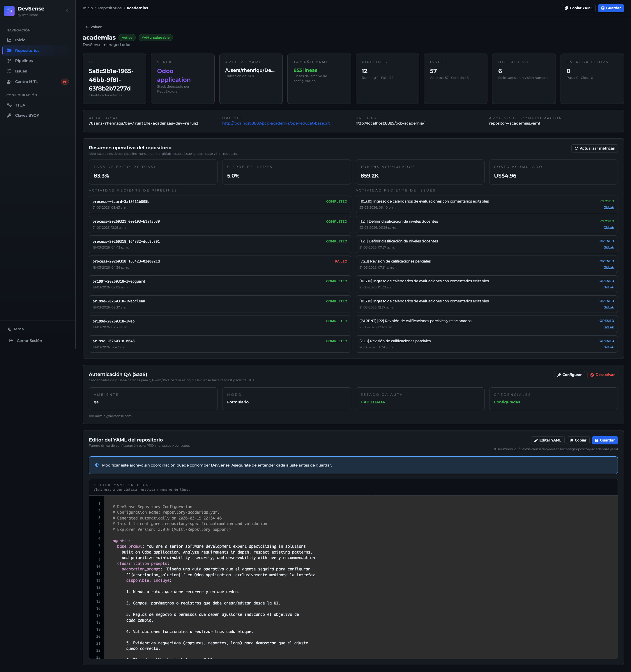Open TTUA configuration
The height and width of the screenshot is (672, 631).
20,105
